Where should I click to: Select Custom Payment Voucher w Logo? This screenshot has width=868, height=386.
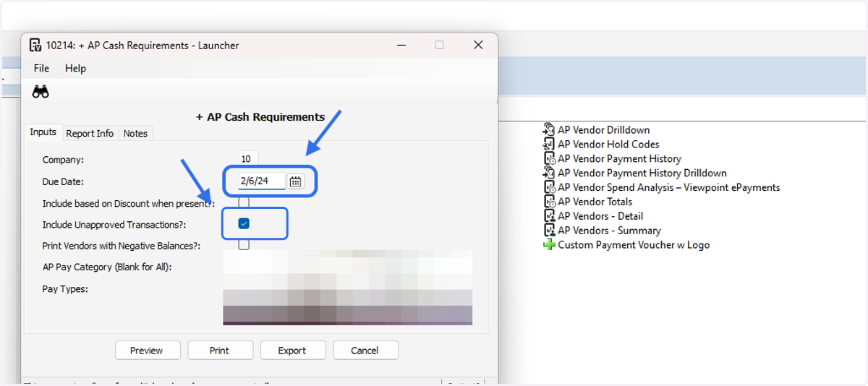(634, 245)
